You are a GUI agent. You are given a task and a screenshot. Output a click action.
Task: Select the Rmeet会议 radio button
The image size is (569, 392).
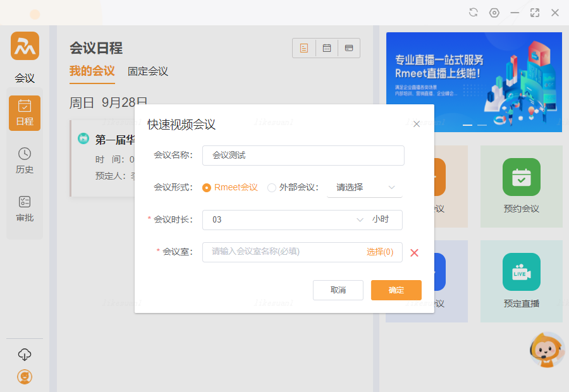[x=207, y=187]
